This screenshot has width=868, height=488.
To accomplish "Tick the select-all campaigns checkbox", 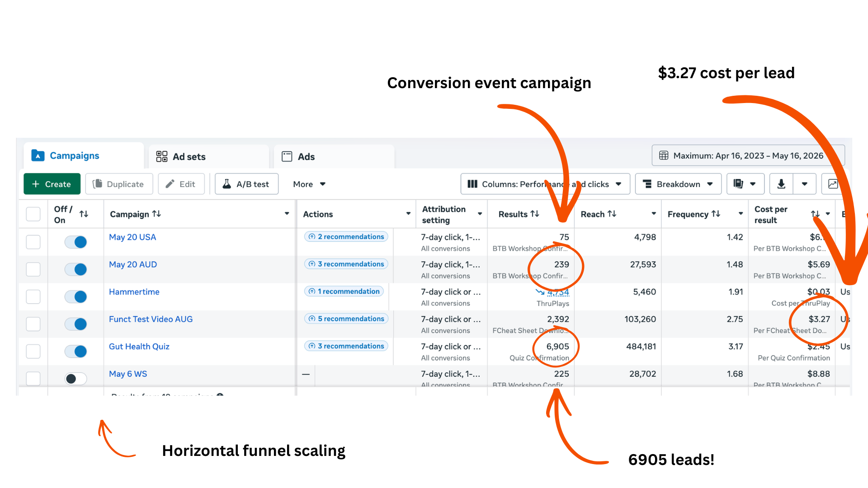I will coord(33,214).
